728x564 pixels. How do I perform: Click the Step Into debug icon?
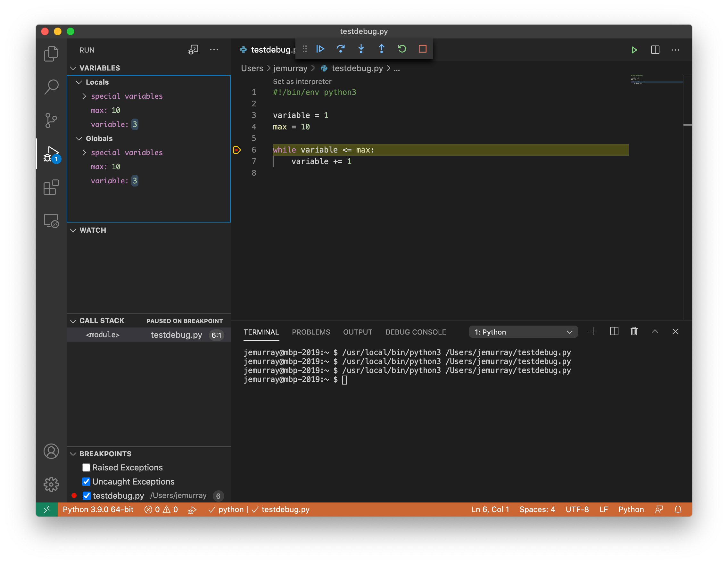pyautogui.click(x=361, y=49)
